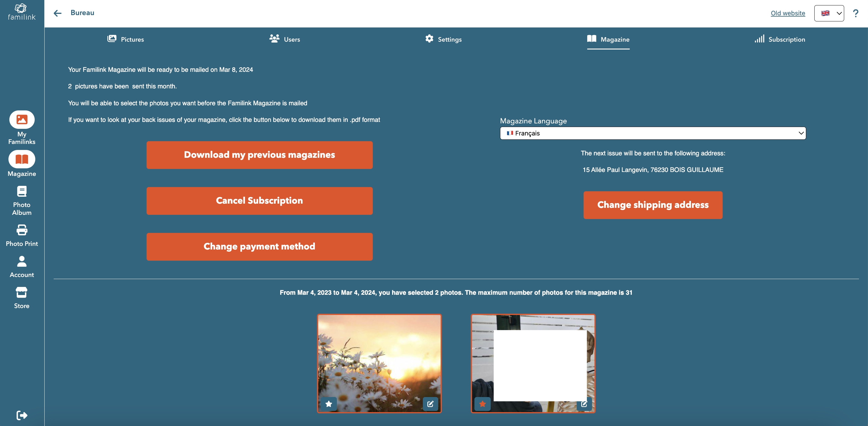Select the daisy sunset photo thumbnail
Viewport: 868px width, 426px height.
click(379, 357)
